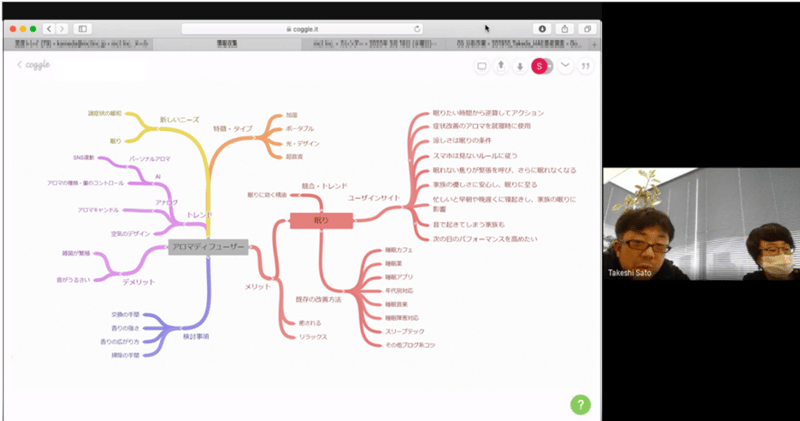Click the デメリット branch label

[x=138, y=282]
